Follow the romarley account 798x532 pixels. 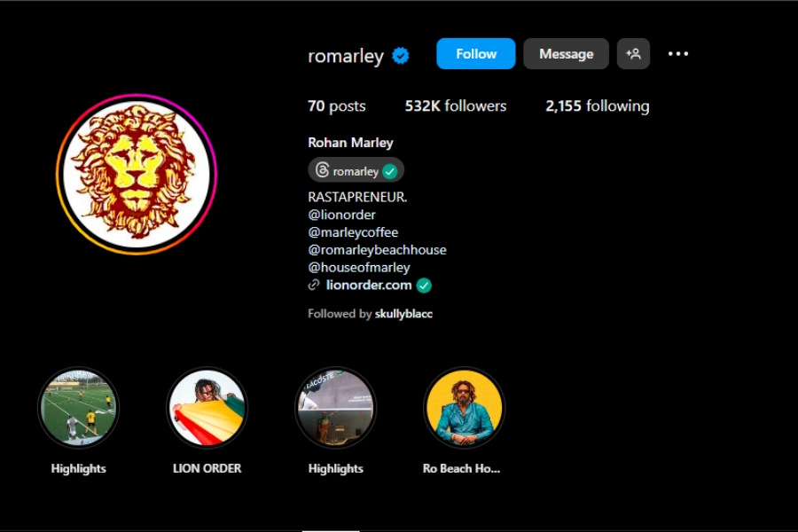click(x=476, y=53)
